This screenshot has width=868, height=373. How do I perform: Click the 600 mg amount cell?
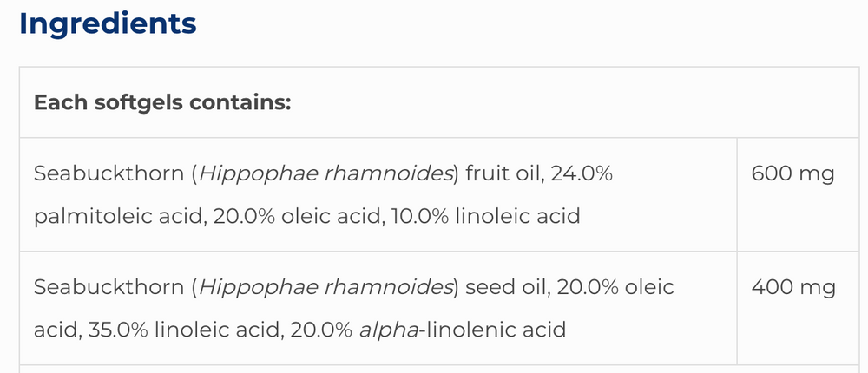tap(792, 174)
